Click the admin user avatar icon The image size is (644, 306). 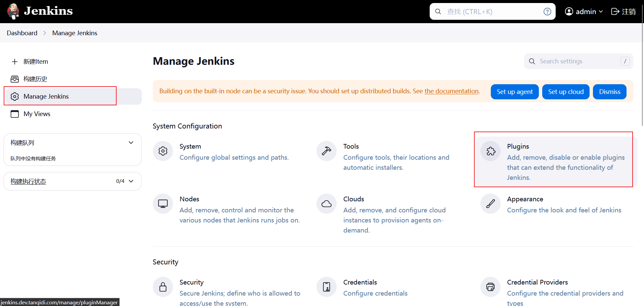point(569,11)
